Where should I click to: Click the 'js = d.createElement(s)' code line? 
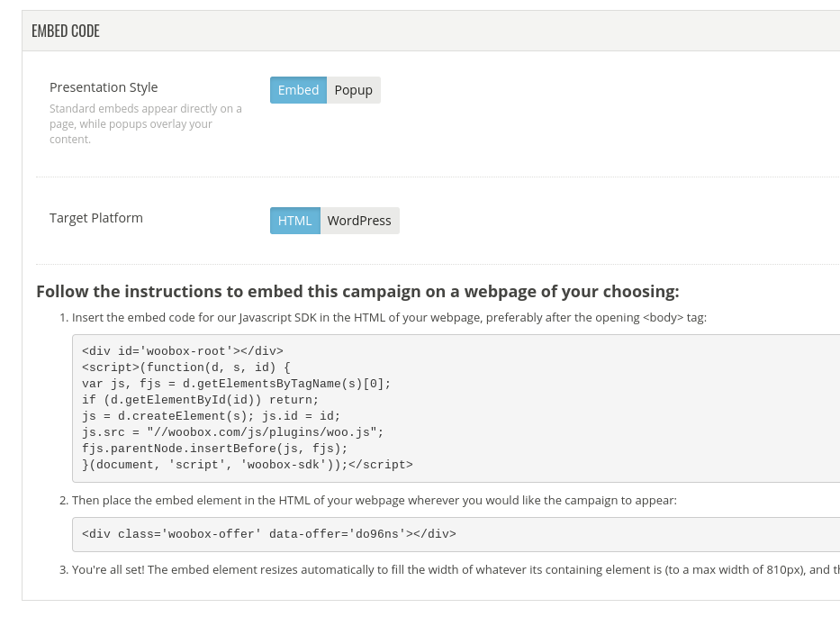click(x=211, y=416)
